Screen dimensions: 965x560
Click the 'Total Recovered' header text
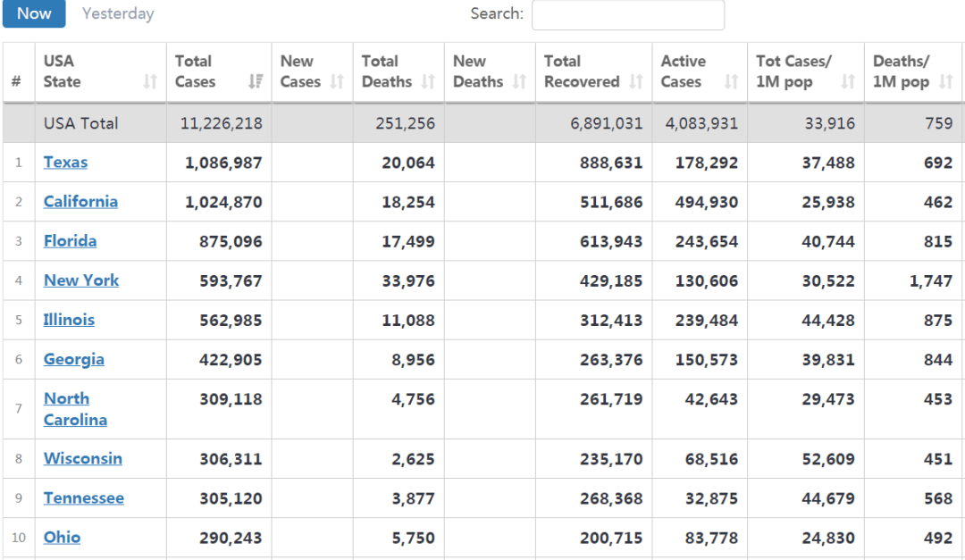pos(582,71)
